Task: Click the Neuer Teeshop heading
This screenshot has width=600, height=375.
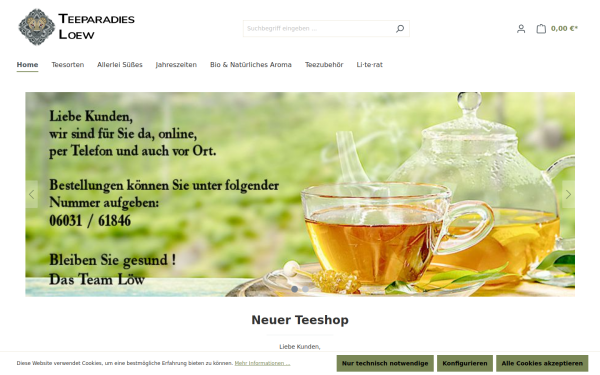Action: click(300, 320)
